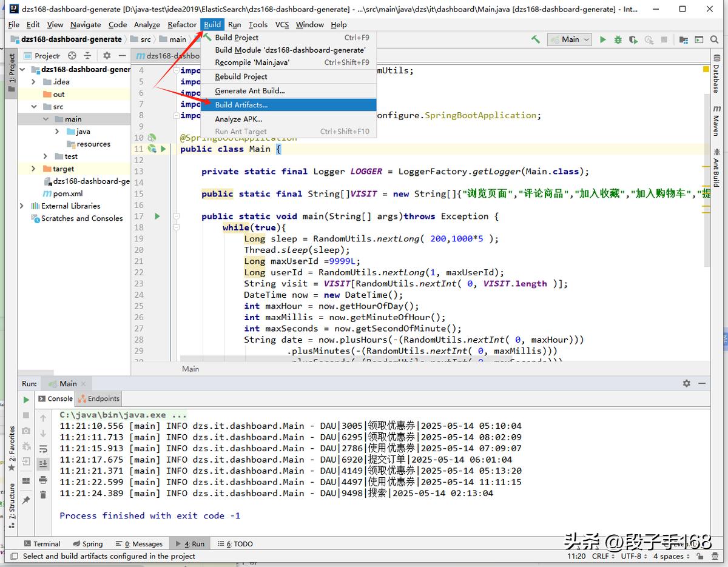728x567 pixels.
Task: Click the greyed-out profiler icon in the toolbar
Action: pos(649,39)
